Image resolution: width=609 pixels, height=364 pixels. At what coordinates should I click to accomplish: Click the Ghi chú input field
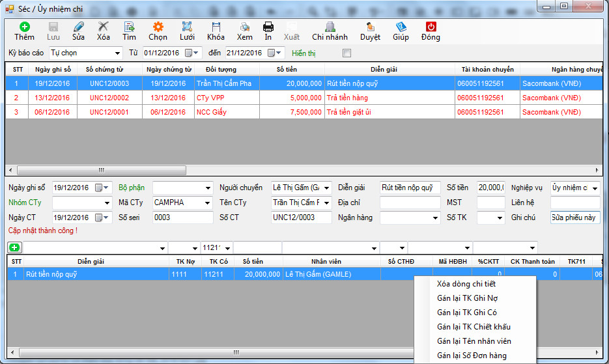[x=575, y=217]
